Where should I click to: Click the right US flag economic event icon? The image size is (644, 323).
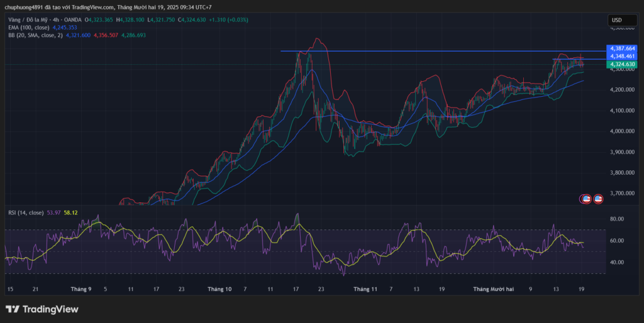click(x=597, y=199)
